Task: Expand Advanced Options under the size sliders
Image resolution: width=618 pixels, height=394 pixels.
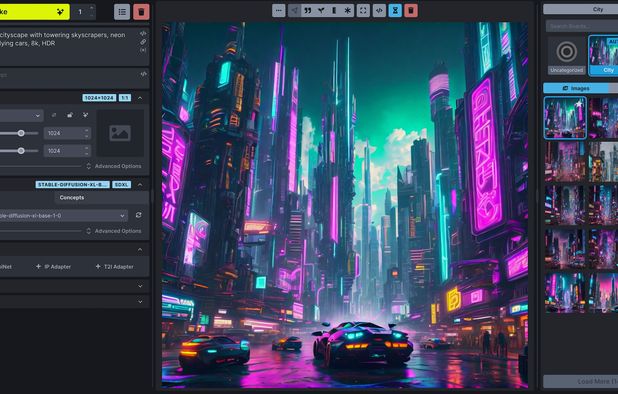Action: 114,166
